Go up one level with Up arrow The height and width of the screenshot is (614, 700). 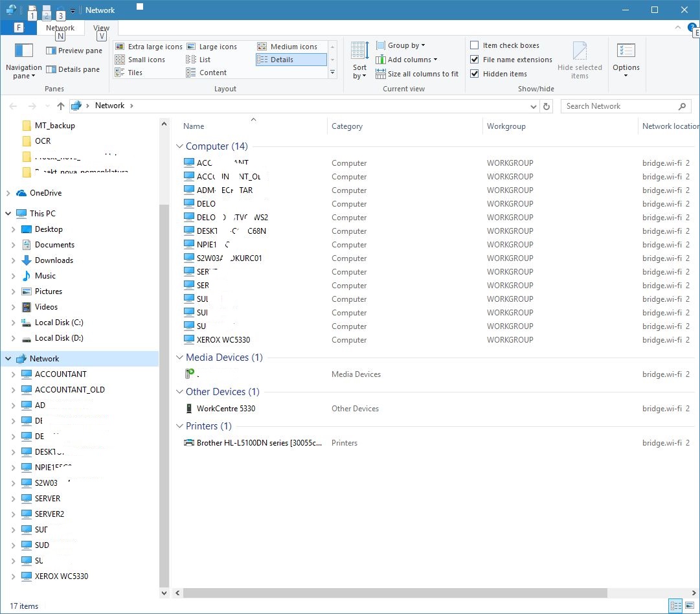coord(61,106)
